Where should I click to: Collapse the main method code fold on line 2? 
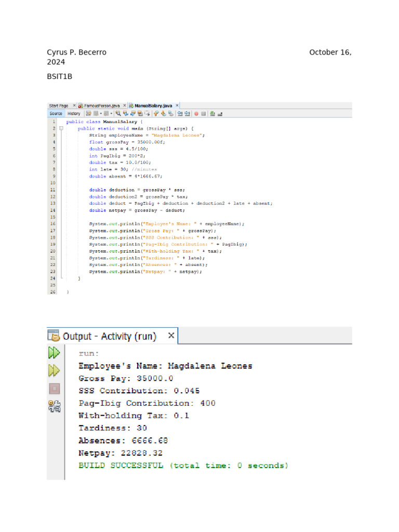(61, 128)
